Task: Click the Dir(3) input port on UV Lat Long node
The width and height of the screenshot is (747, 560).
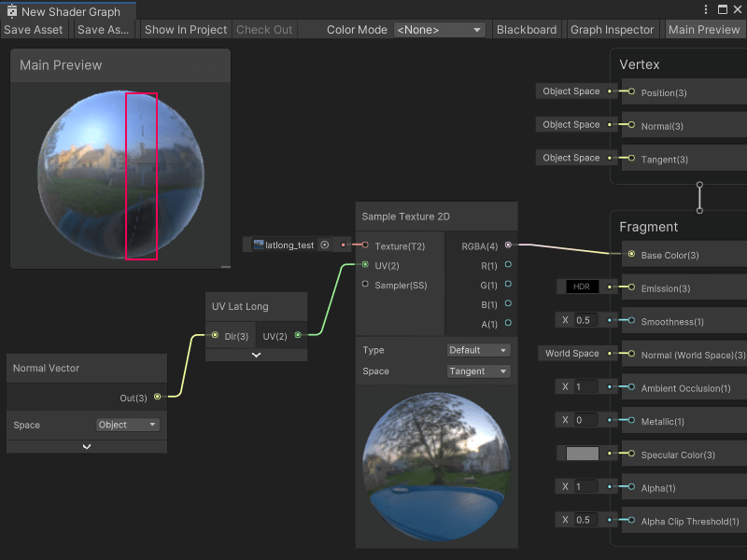Action: tap(216, 336)
